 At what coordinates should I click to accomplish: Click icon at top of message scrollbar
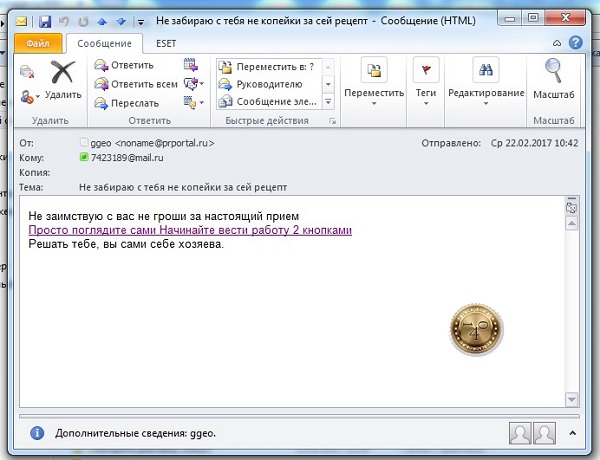[x=571, y=208]
